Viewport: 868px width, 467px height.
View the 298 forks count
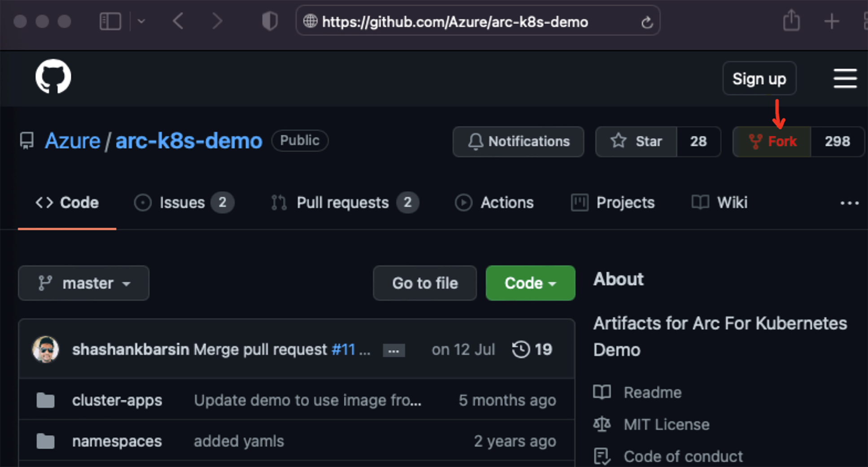pyautogui.click(x=837, y=142)
